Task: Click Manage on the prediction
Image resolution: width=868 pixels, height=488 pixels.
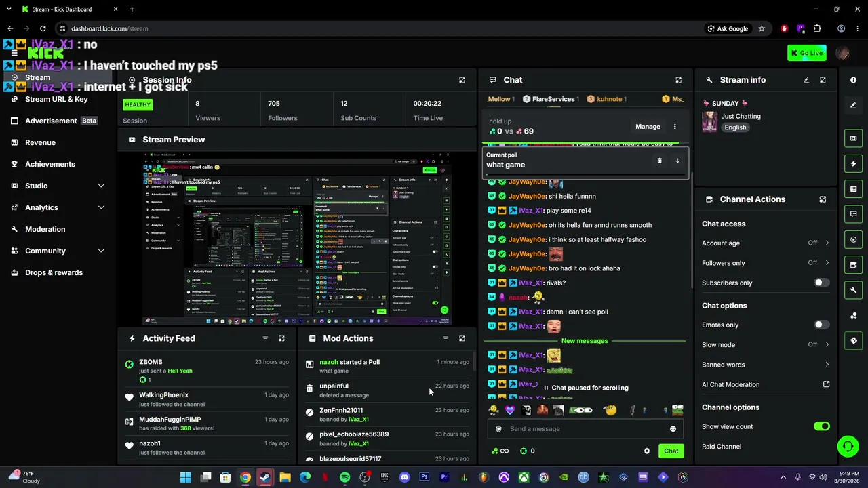Action: pyautogui.click(x=648, y=127)
